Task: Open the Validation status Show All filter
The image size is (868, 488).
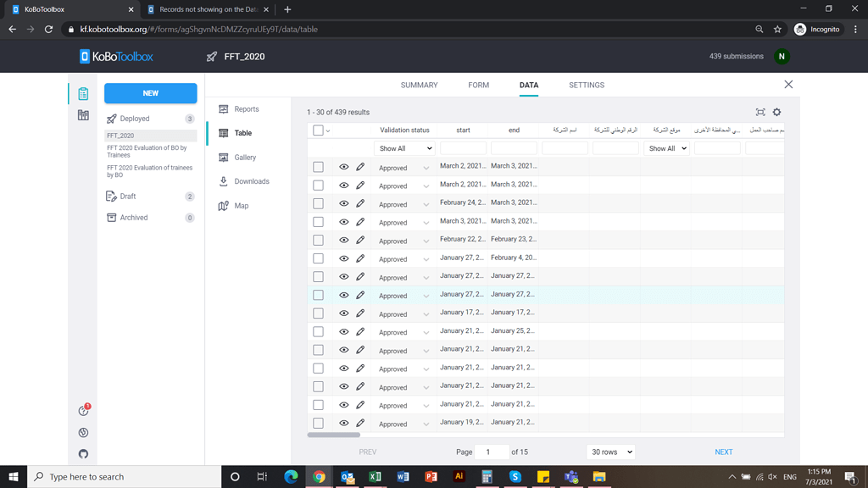Action: 404,147
